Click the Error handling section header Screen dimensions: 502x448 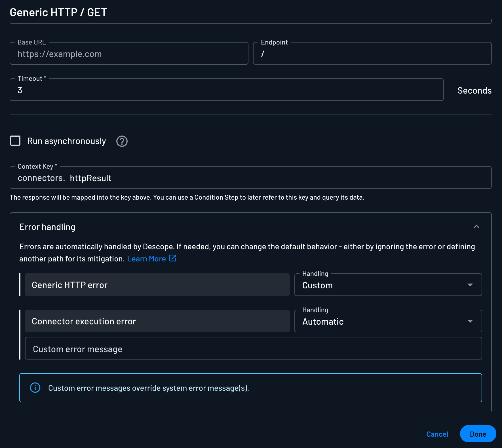47,227
